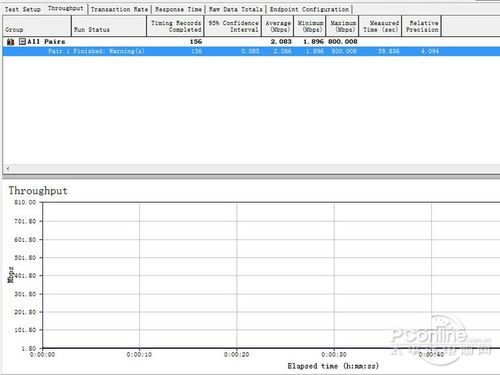Click the 0:00:20 time axis label
This screenshot has width=500, height=375.
[x=236, y=355]
